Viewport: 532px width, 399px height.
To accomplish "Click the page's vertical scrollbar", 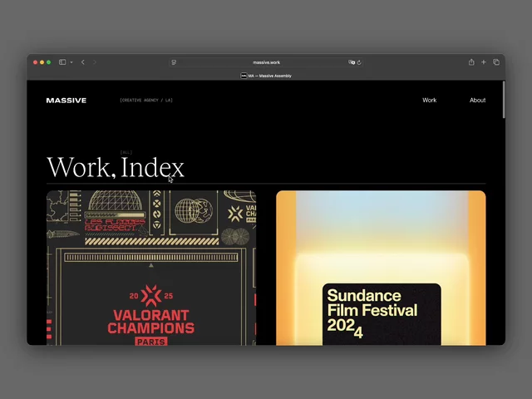I will click(x=504, y=100).
